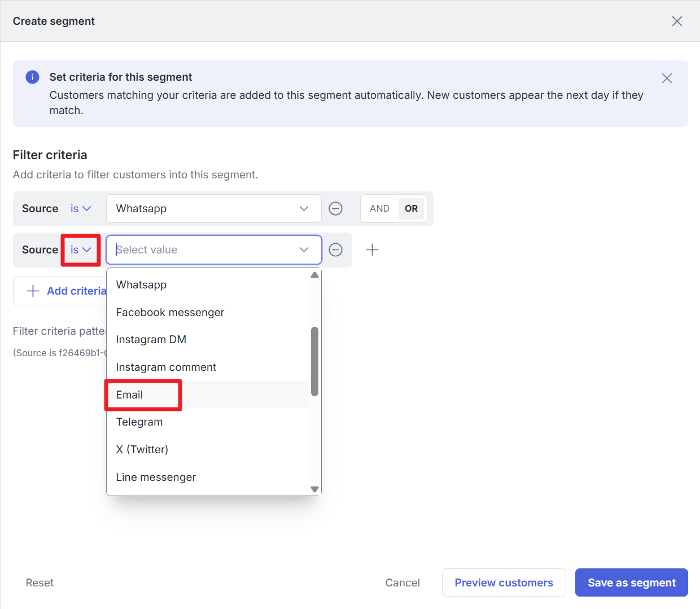Click Save as segment

pos(632,583)
